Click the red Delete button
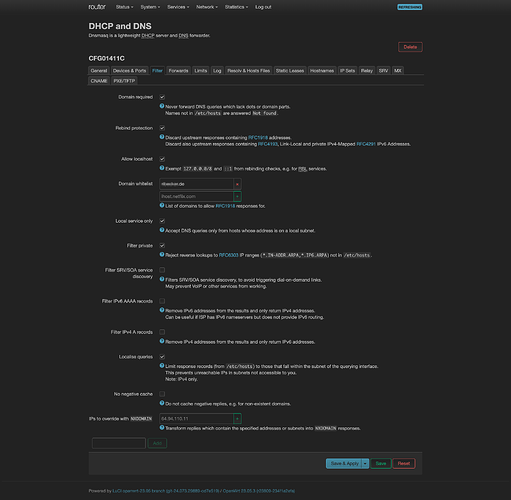This screenshot has width=511, height=500. [x=410, y=47]
